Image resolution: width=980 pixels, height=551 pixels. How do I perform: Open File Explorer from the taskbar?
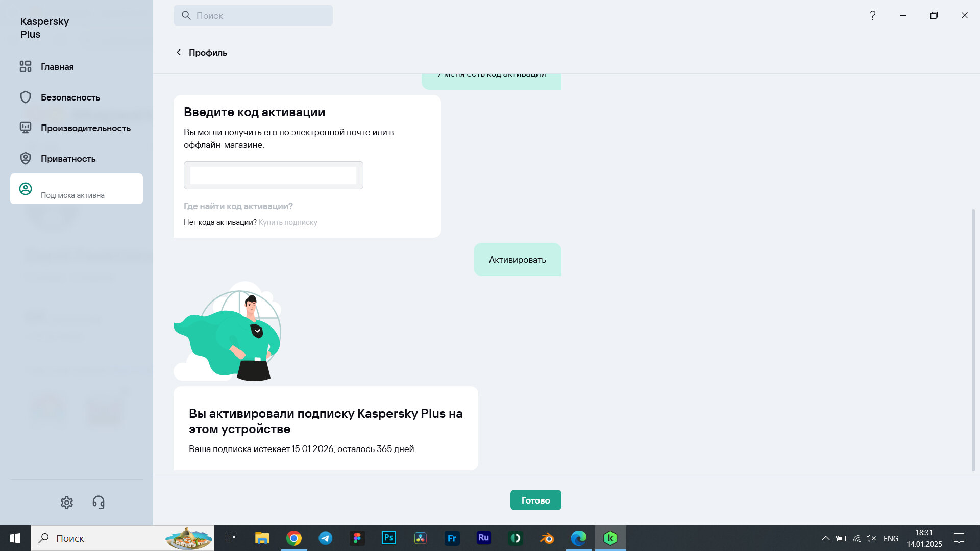[x=262, y=538]
